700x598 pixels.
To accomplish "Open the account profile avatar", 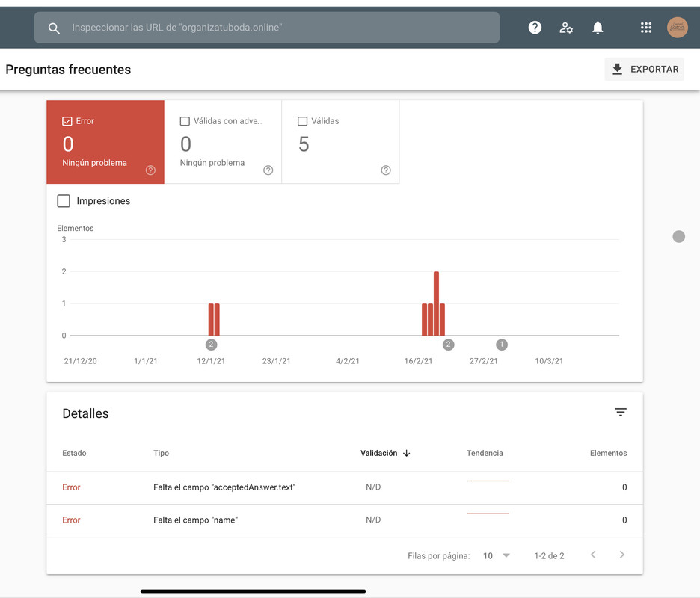I will pos(678,28).
